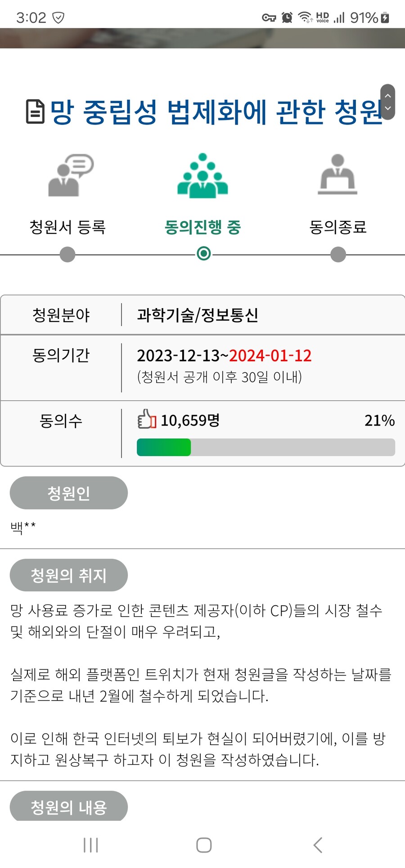Select the 청원서 등록 timeline dot

tap(67, 255)
